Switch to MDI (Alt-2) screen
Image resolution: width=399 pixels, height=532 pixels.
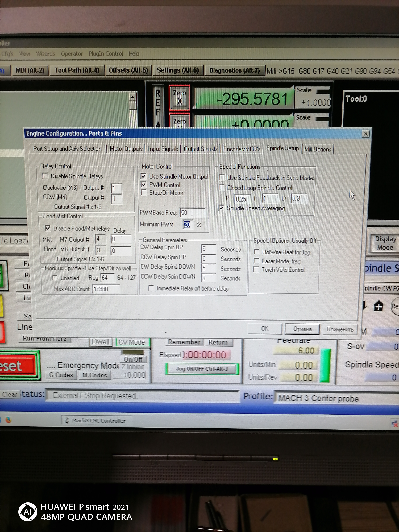click(30, 70)
